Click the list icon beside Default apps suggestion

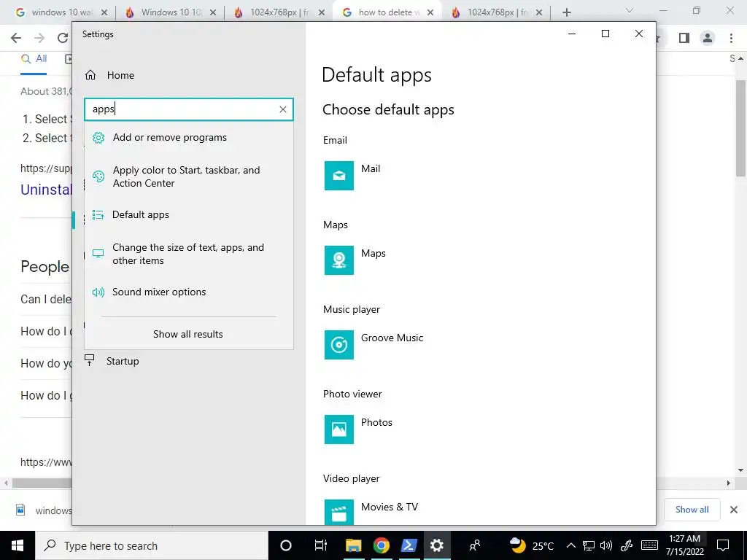click(x=98, y=215)
